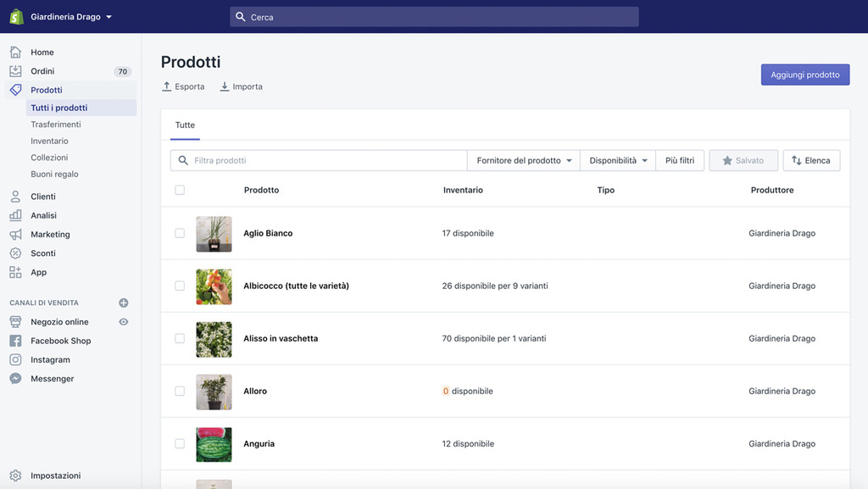The image size is (868, 489).
Task: Click the orders count badge 70
Action: tap(122, 71)
